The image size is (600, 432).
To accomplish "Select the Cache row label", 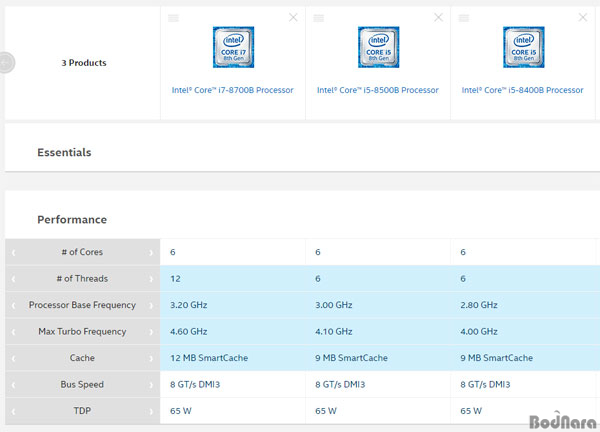I will [82, 358].
